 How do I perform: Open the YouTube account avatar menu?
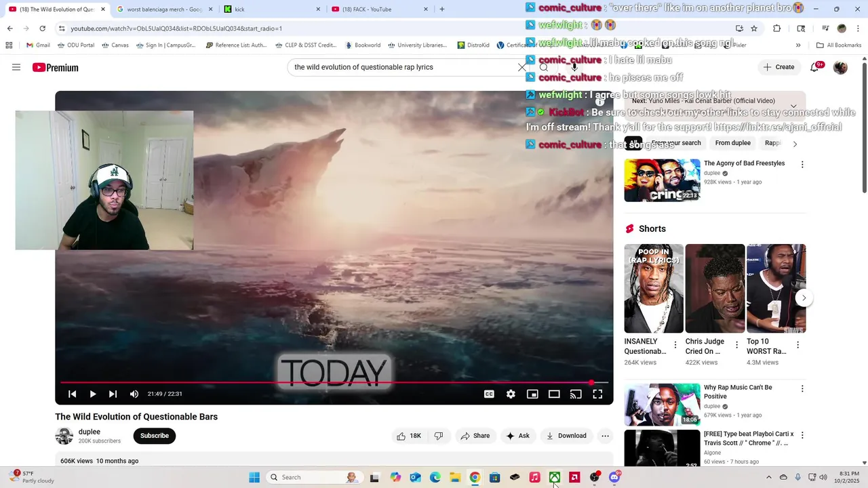[x=840, y=67]
